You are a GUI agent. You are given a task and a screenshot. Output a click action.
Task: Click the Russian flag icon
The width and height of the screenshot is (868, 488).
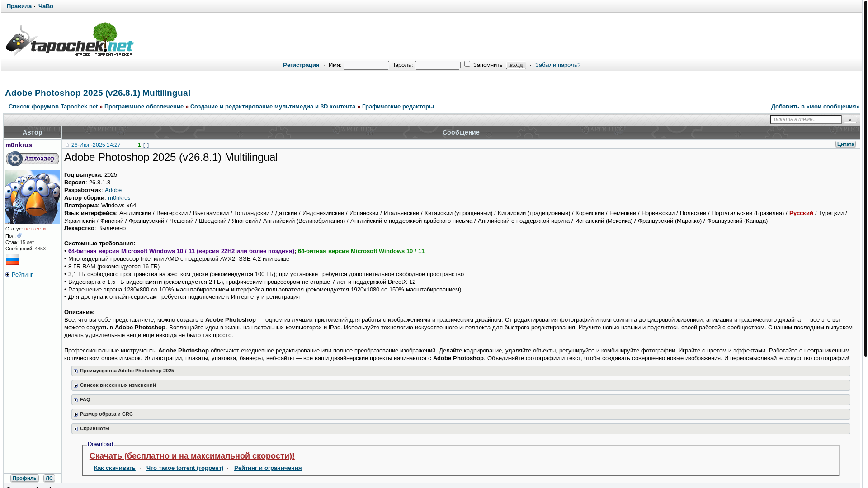click(x=13, y=259)
